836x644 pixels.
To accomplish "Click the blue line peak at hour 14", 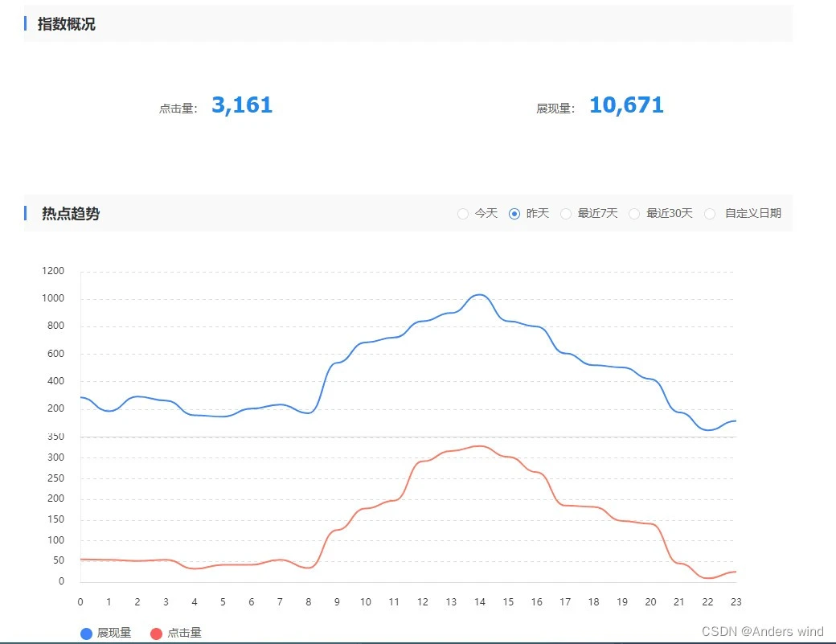I will (x=480, y=295).
